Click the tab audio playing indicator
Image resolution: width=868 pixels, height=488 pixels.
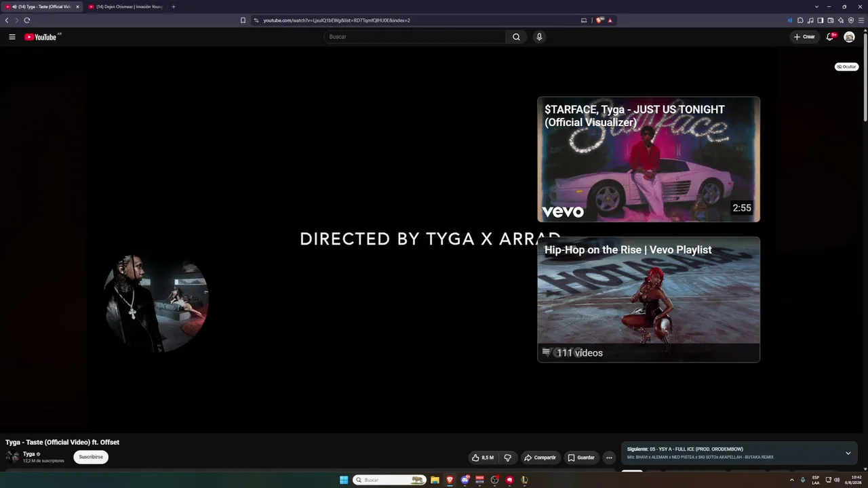point(14,7)
